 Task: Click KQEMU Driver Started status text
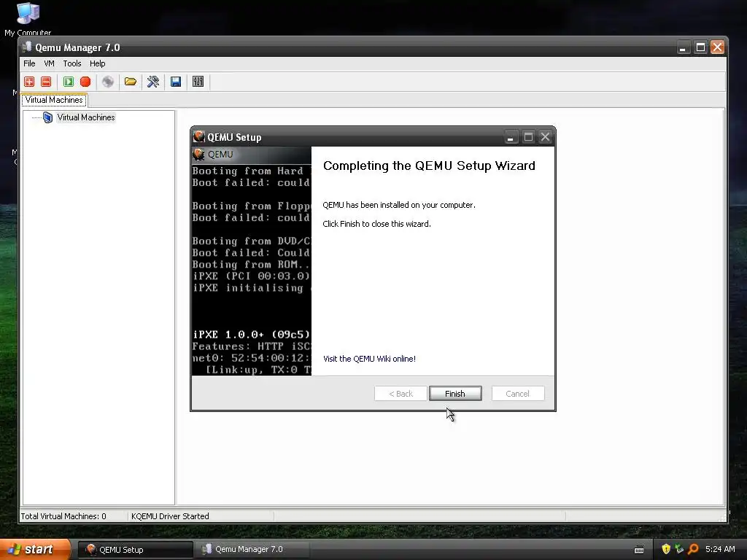[x=170, y=516]
